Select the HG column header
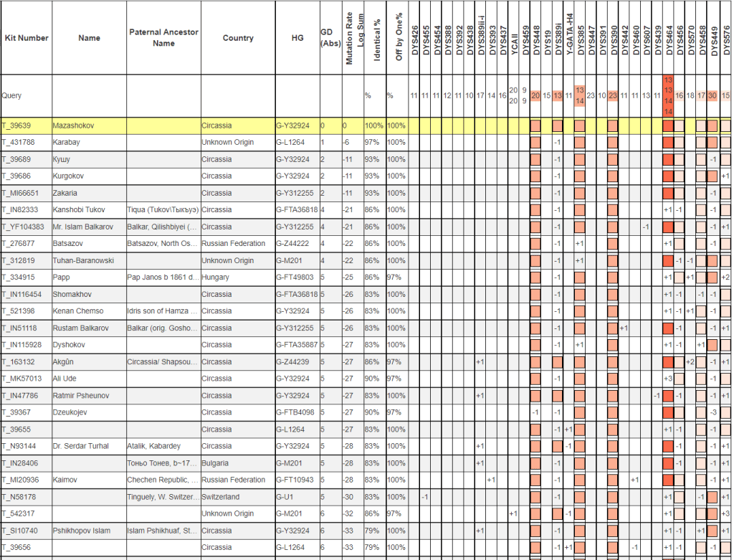734x560 pixels. click(297, 38)
